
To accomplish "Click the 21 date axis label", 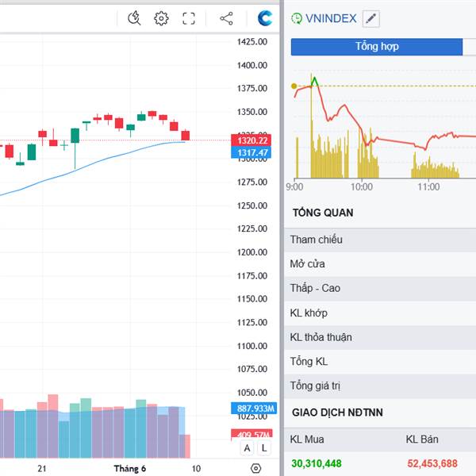I will (x=42, y=469).
